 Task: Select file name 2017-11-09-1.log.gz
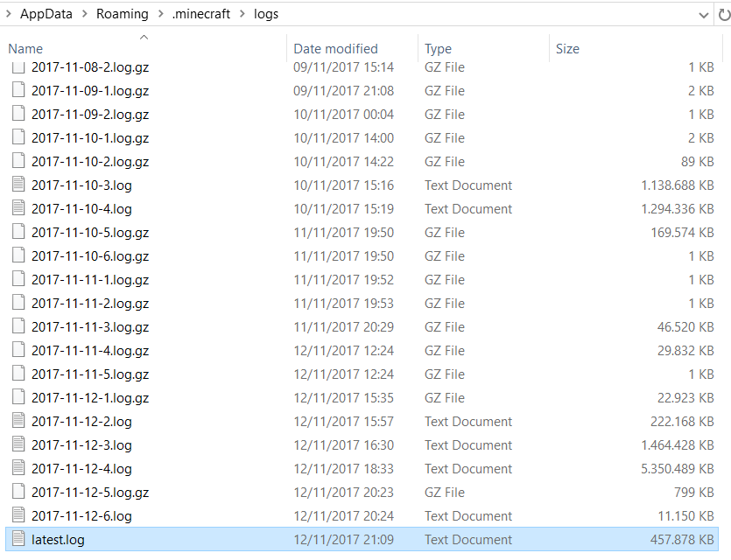click(90, 91)
